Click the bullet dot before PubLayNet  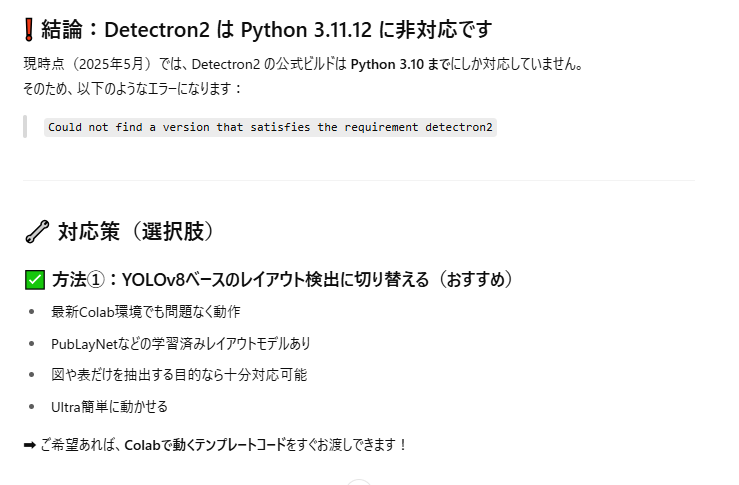[32, 343]
